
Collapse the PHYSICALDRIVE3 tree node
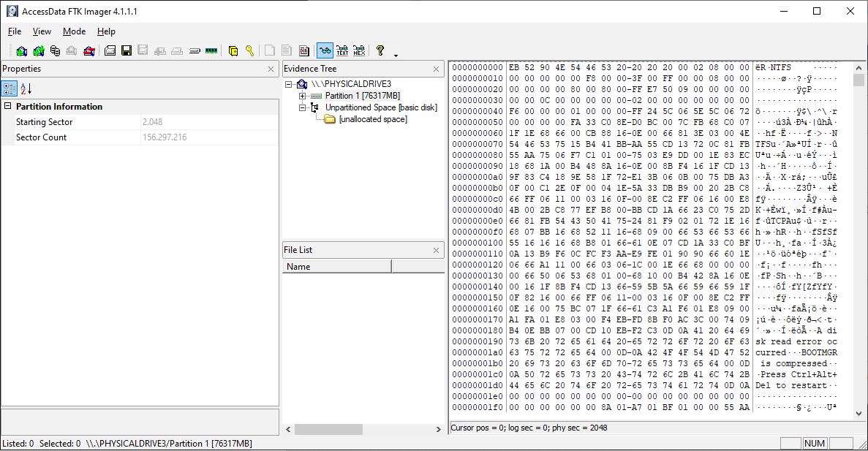[x=288, y=84]
